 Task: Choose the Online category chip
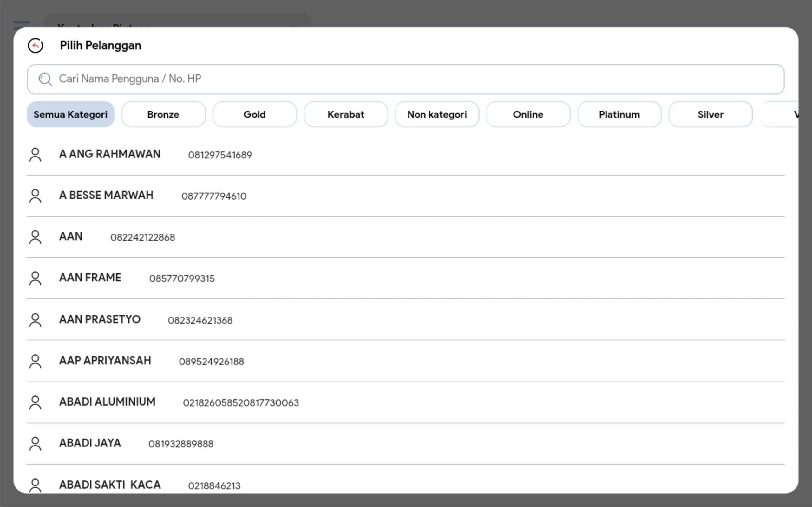[528, 114]
